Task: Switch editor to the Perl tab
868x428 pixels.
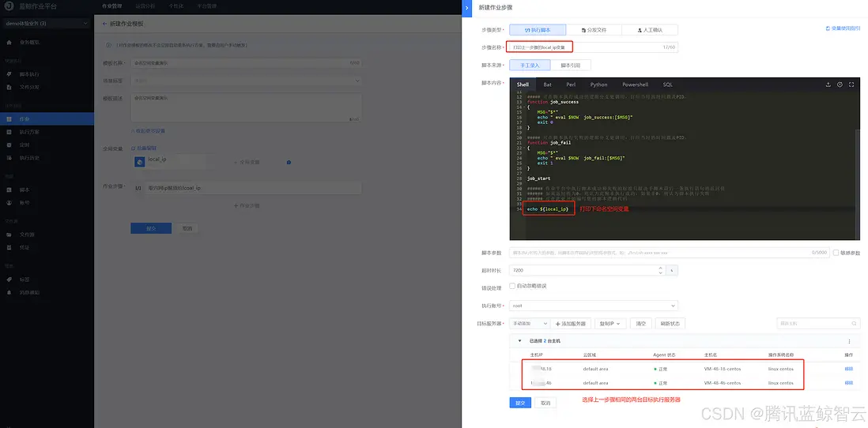Action: pyautogui.click(x=571, y=84)
